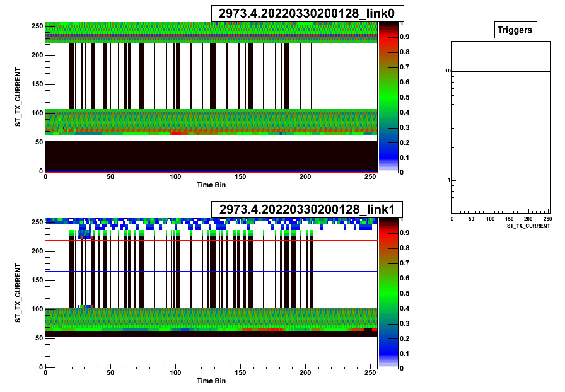Click the 100 x-axis tick label in Triggers plot
565x392 pixels.
[x=491, y=219]
